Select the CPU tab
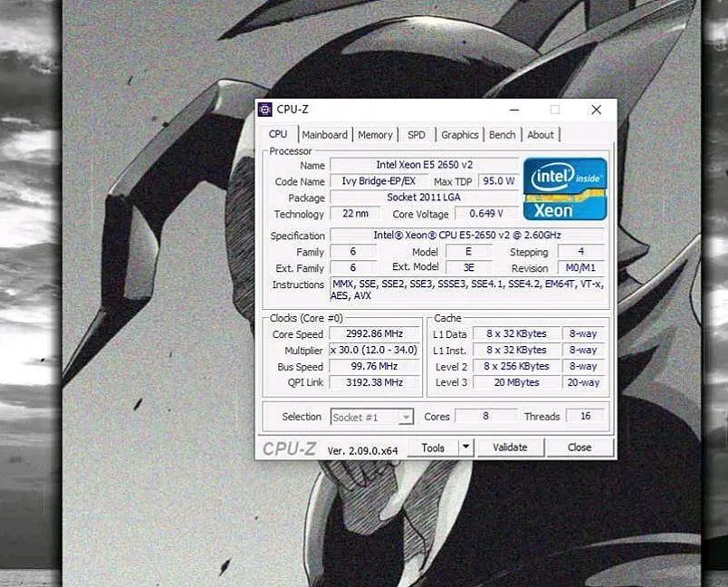This screenshot has height=587, width=728. tap(278, 133)
